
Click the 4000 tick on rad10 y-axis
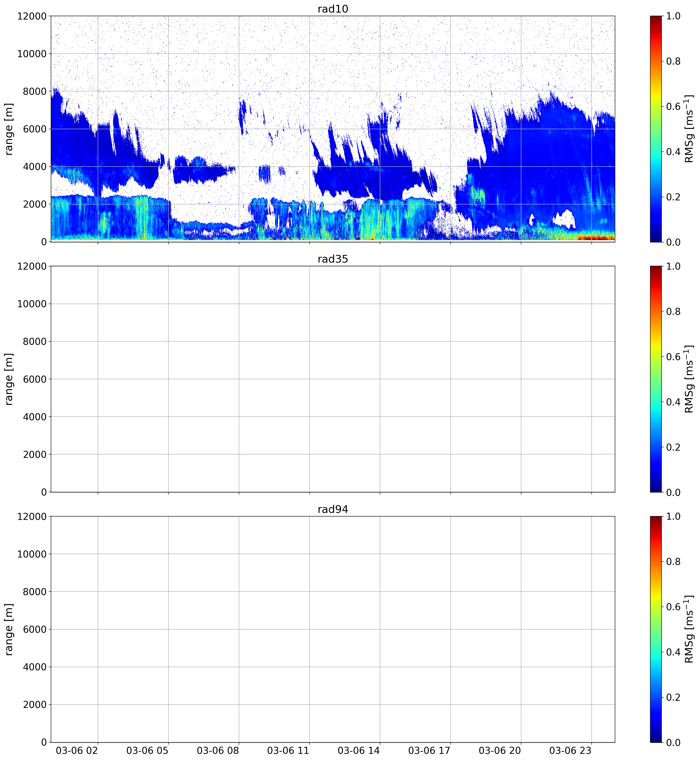pyautogui.click(x=34, y=167)
